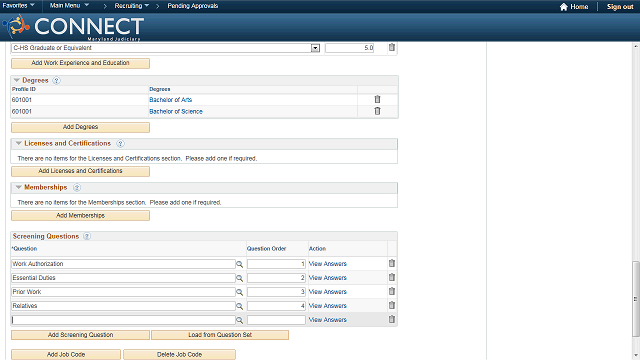Click Profile ID 601001 in Bachelor of Science row

tap(22, 111)
